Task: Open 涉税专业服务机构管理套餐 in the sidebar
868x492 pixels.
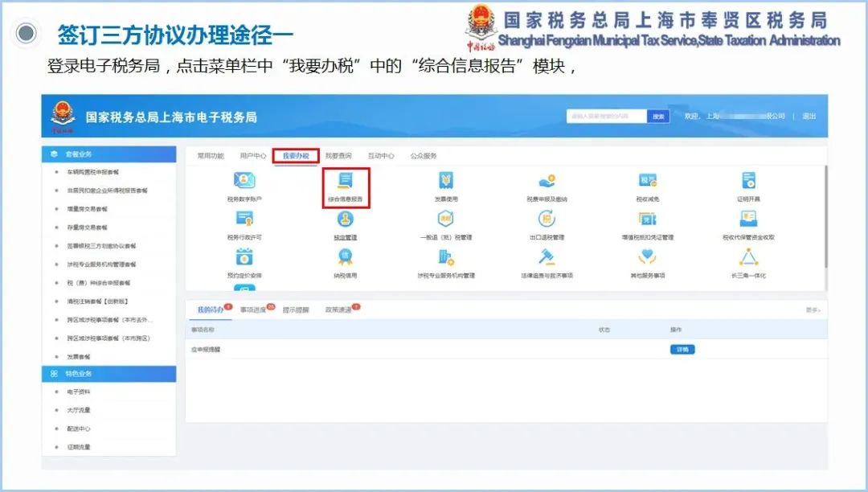Action: (x=101, y=264)
